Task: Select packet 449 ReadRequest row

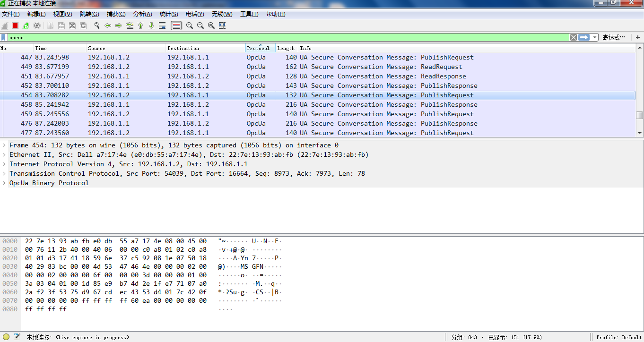Action: click(x=318, y=67)
